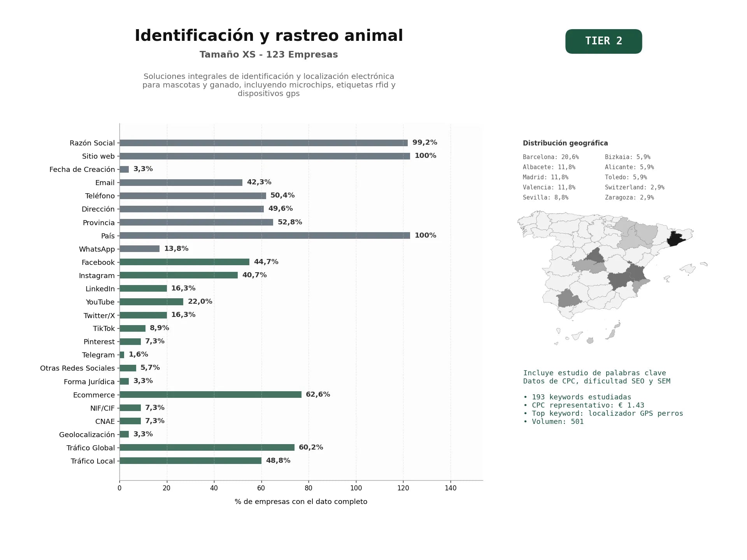Click 'Sevilla: 8,8%' entry

pos(545,198)
